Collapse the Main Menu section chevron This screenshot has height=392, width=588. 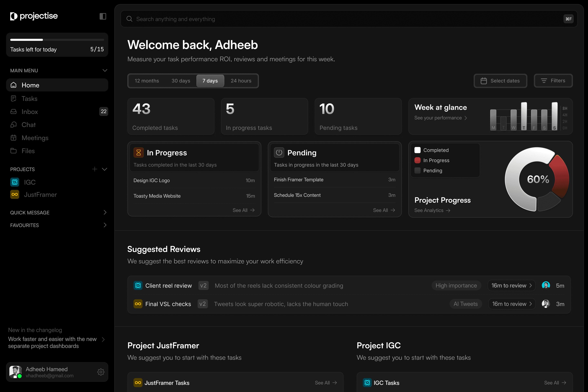(105, 70)
